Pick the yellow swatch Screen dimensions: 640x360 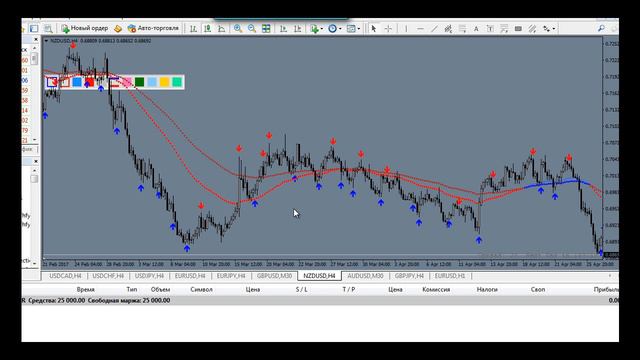(x=164, y=82)
